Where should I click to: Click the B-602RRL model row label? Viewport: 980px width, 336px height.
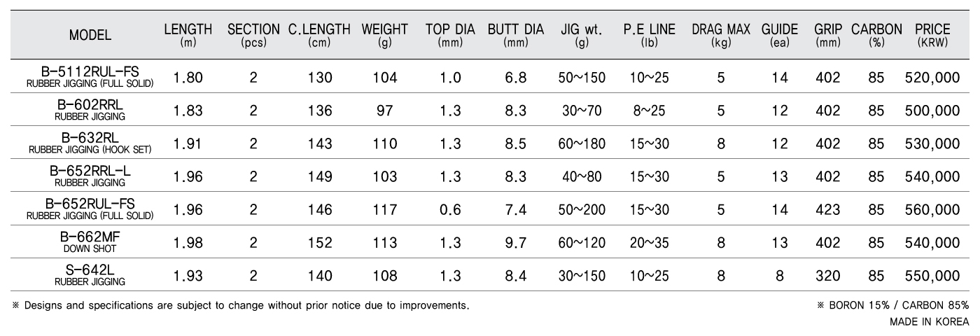point(90,105)
